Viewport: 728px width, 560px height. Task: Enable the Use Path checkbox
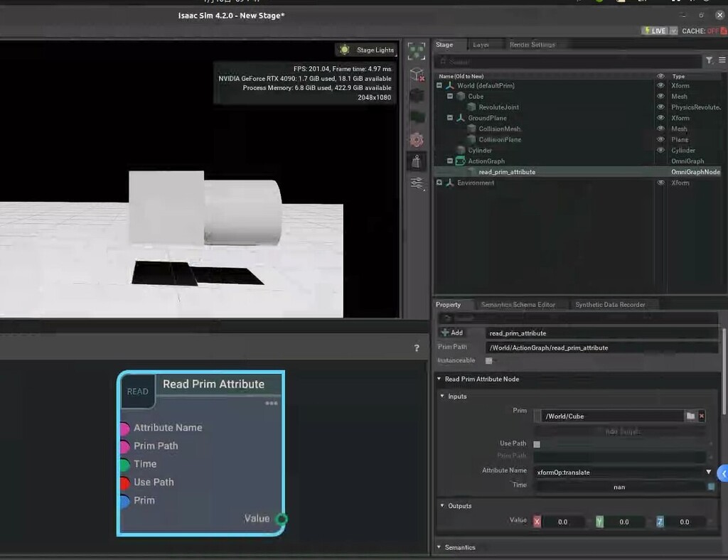pos(538,443)
